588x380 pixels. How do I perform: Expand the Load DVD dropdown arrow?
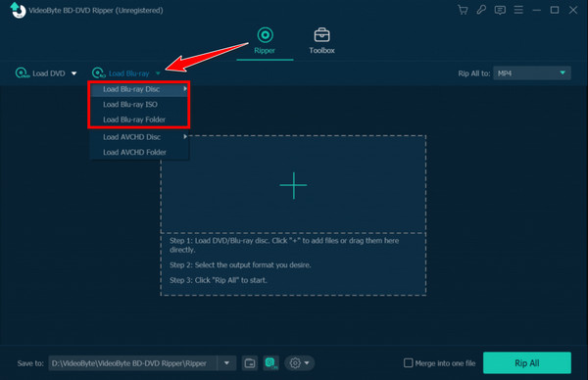pos(73,73)
